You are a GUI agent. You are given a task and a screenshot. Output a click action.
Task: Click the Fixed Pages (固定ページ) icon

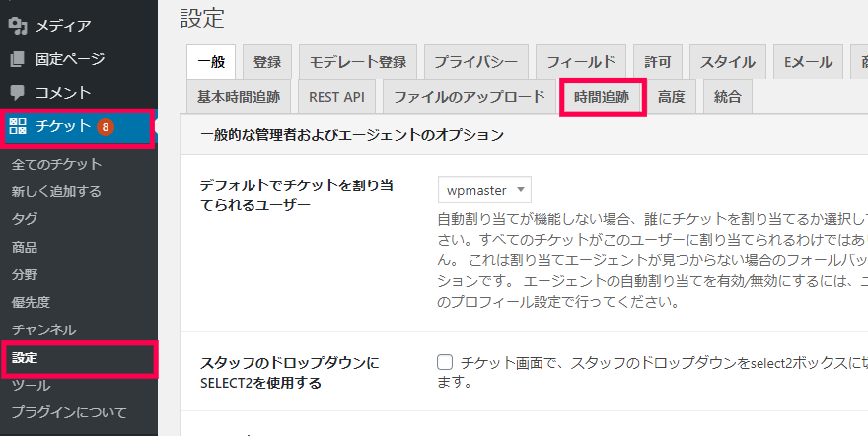tap(18, 59)
